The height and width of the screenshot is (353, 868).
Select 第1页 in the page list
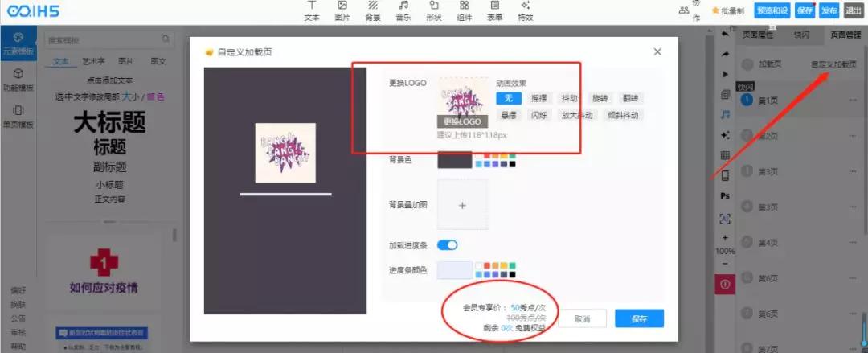pos(800,101)
